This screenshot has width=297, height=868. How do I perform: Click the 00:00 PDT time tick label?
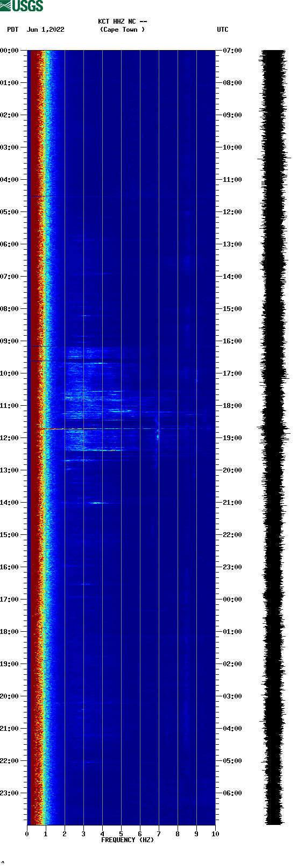(x=10, y=51)
